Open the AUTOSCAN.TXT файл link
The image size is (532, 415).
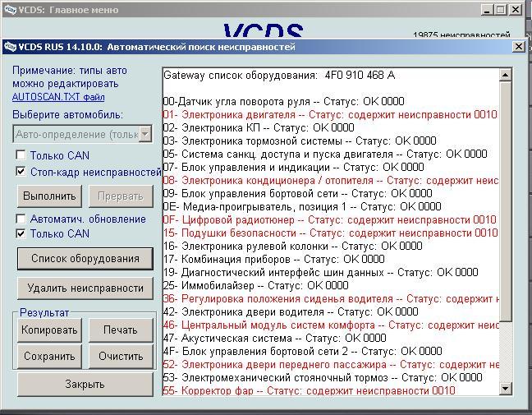click(57, 97)
